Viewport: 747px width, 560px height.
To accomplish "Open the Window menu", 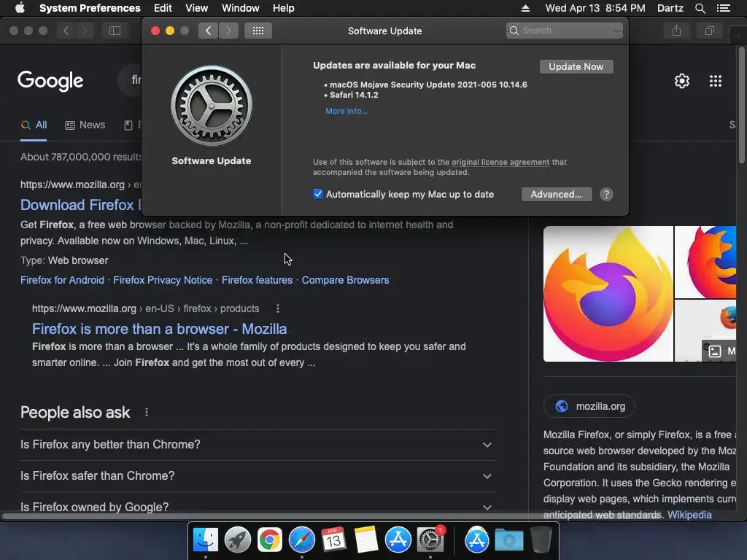I will (x=241, y=8).
